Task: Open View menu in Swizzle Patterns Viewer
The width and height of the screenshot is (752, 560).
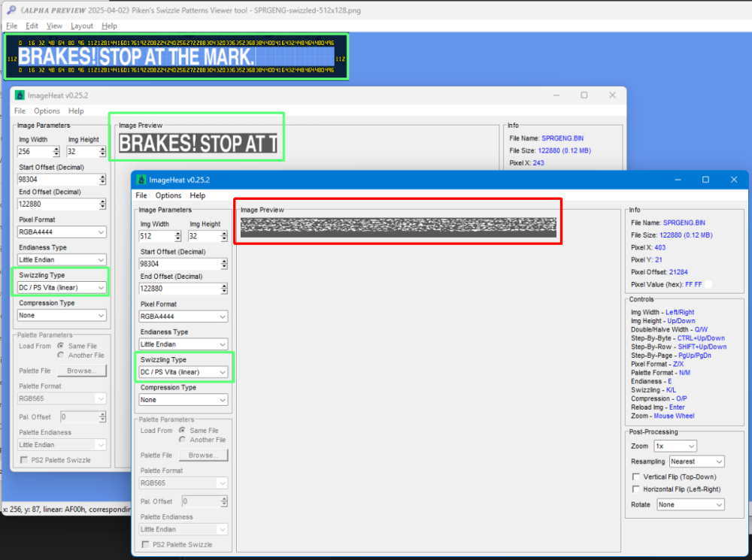Action: pyautogui.click(x=54, y=26)
